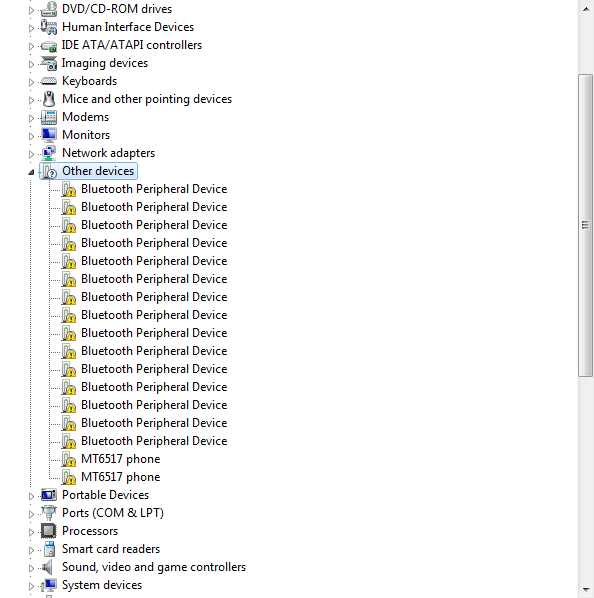Click the vertical scrollbar thumb
594x598 pixels.
pyautogui.click(x=586, y=225)
